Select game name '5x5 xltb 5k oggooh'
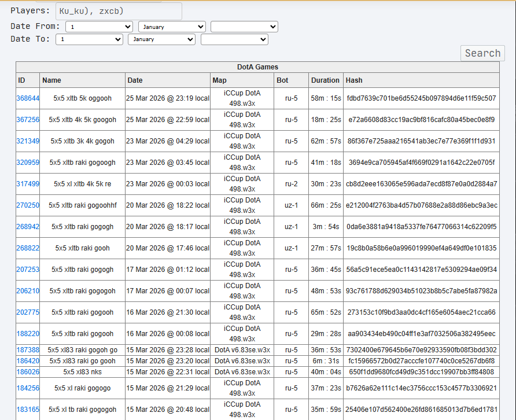 (x=82, y=98)
